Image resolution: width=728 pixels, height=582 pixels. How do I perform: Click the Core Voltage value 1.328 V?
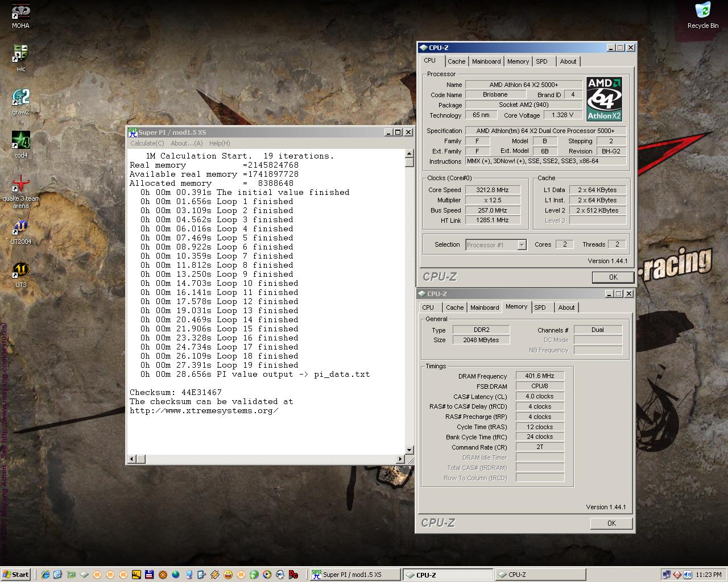tap(562, 115)
